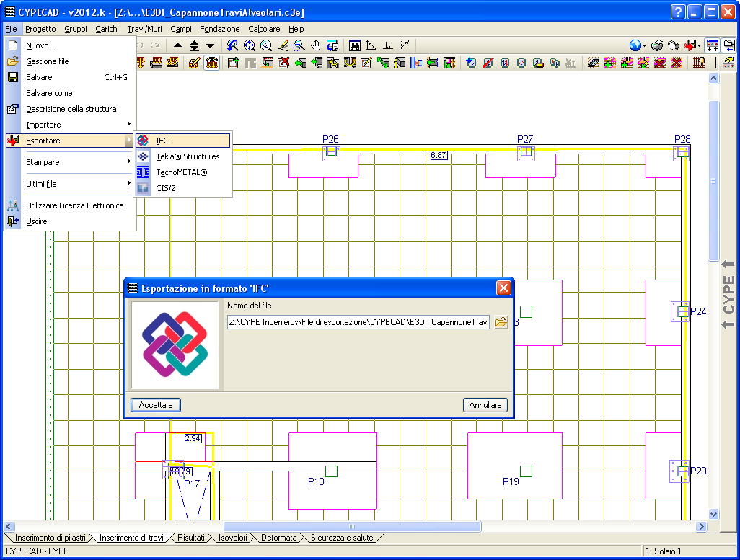Viewport: 740px width, 560px height.
Task: Click the vertical scrollbar thumb
Action: 713,181
